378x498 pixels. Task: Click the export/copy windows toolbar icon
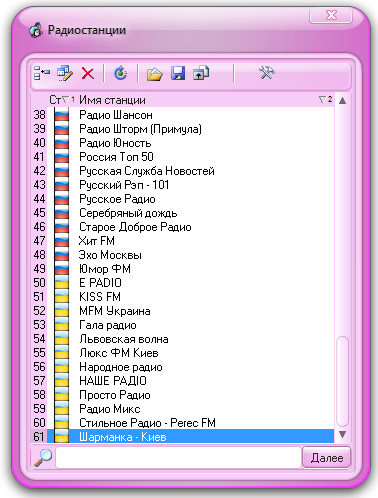tap(201, 73)
